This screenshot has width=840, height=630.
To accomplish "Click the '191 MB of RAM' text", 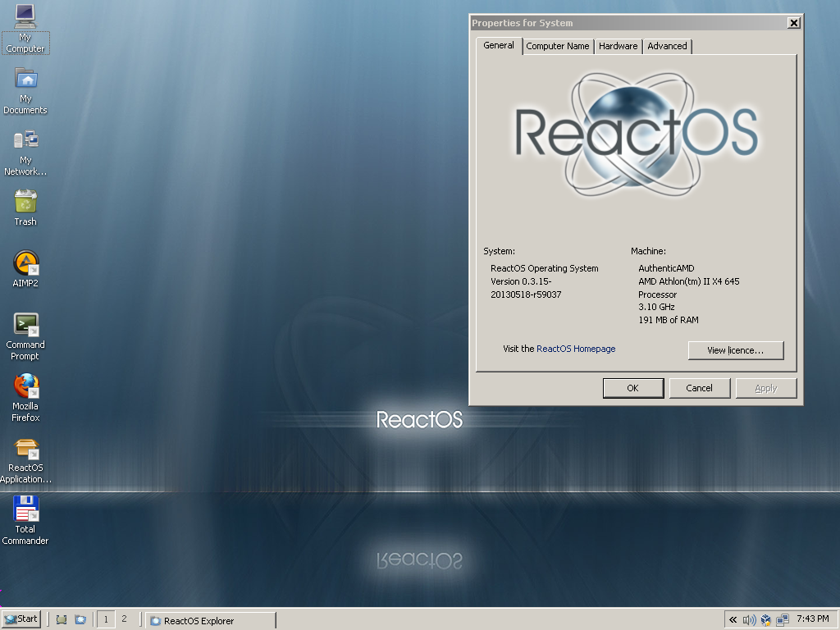I will click(x=668, y=320).
